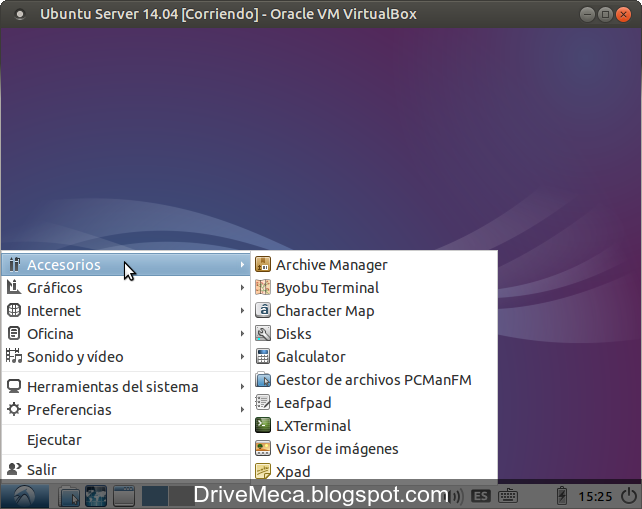Expand Internet submenu arrow
This screenshot has width=642, height=509.
[242, 311]
